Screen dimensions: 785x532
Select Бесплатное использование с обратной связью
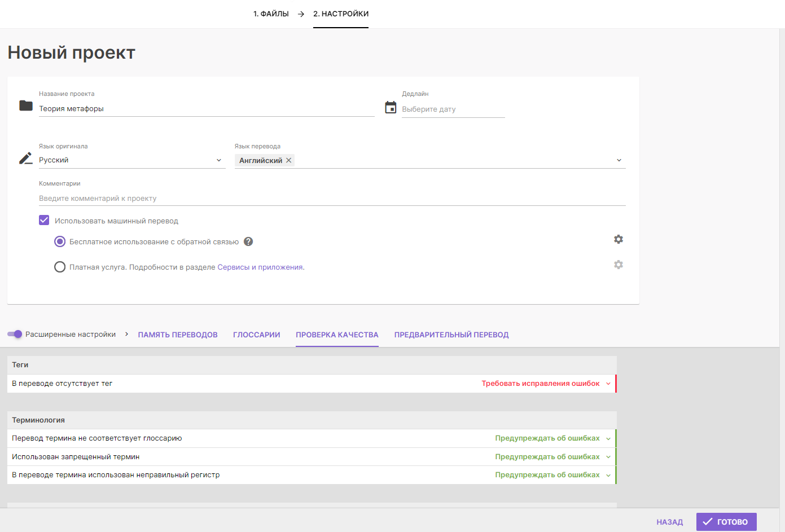(x=60, y=241)
